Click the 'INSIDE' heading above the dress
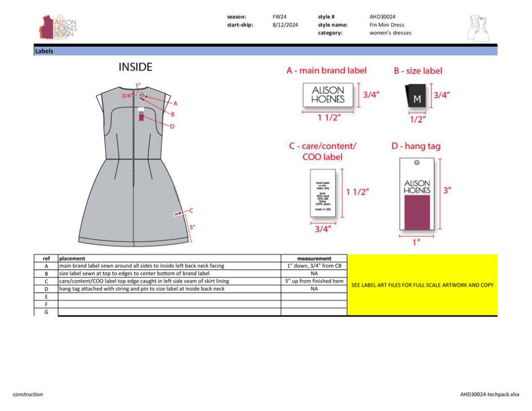The image size is (532, 411). 135,67
